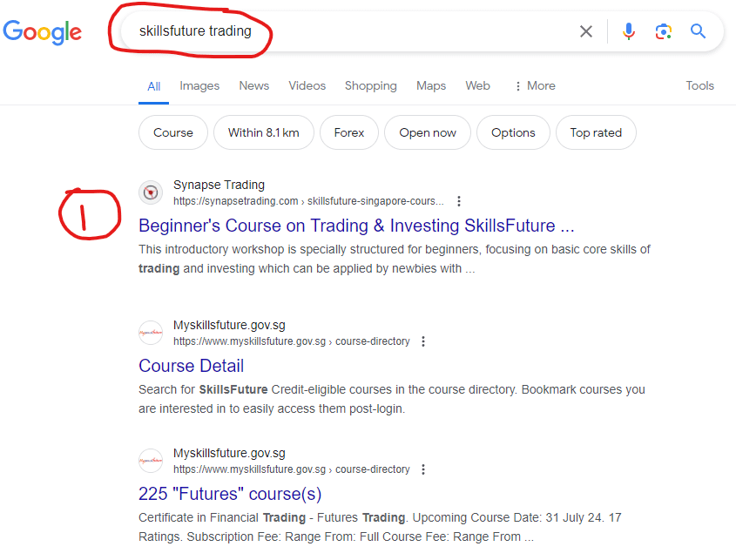The height and width of the screenshot is (560, 736).
Task: Click the Google logo
Action: tap(43, 32)
